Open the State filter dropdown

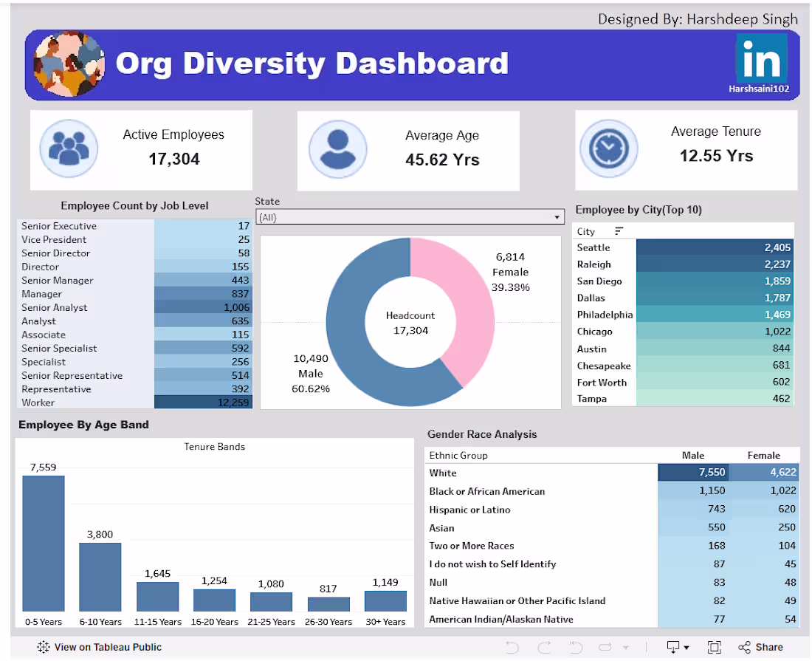[410, 217]
